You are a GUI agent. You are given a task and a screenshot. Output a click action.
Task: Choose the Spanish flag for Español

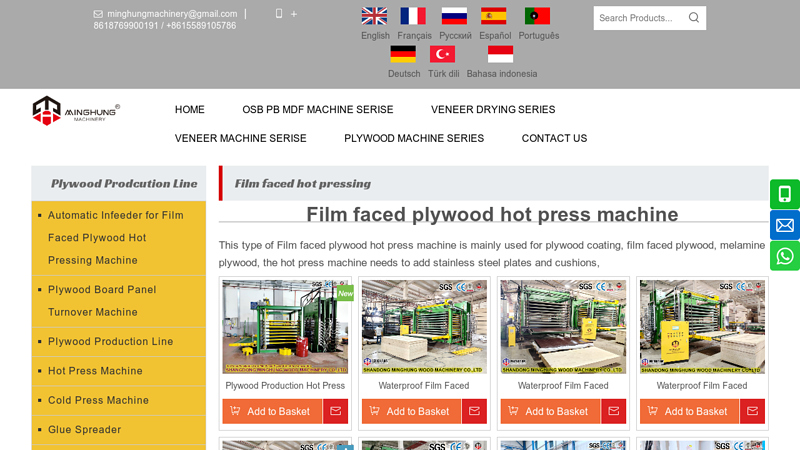point(493,16)
